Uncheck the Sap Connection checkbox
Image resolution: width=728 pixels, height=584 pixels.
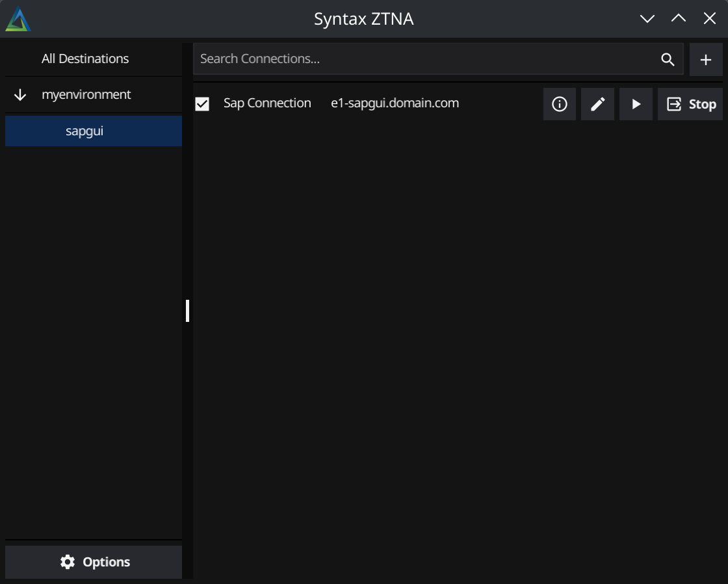click(x=201, y=103)
